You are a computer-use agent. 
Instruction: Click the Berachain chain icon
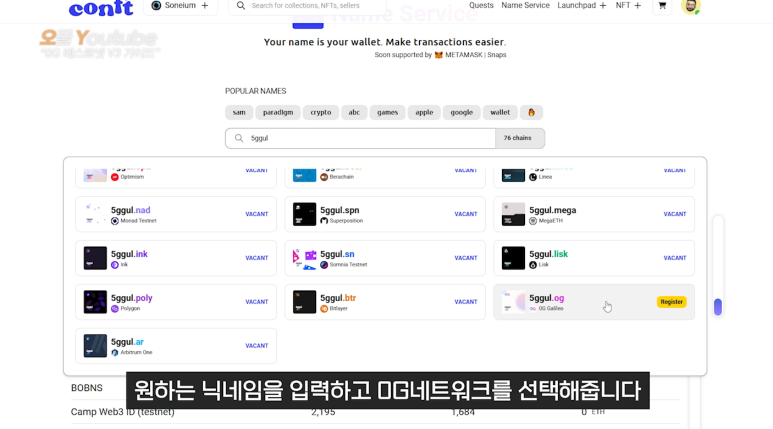[x=324, y=177]
